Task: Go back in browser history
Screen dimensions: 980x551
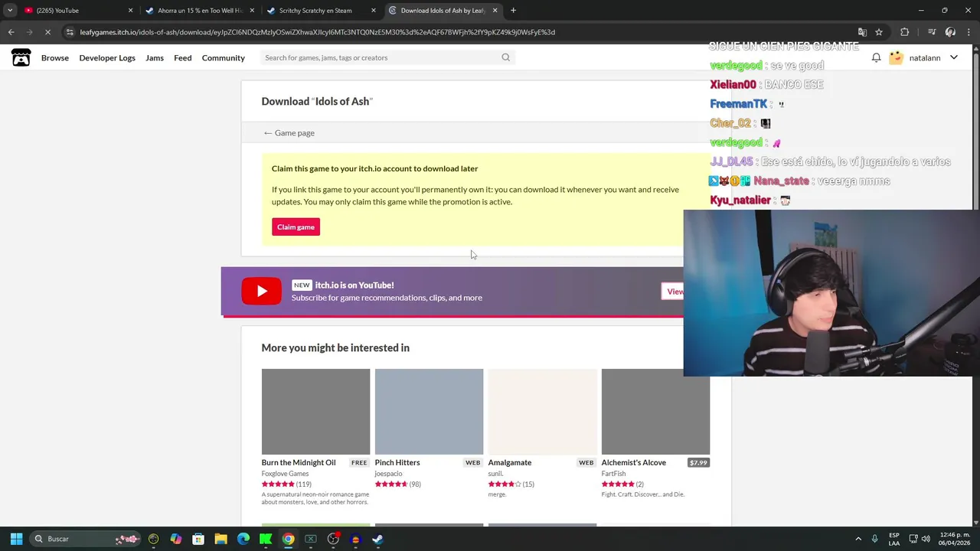Action: click(x=11, y=32)
